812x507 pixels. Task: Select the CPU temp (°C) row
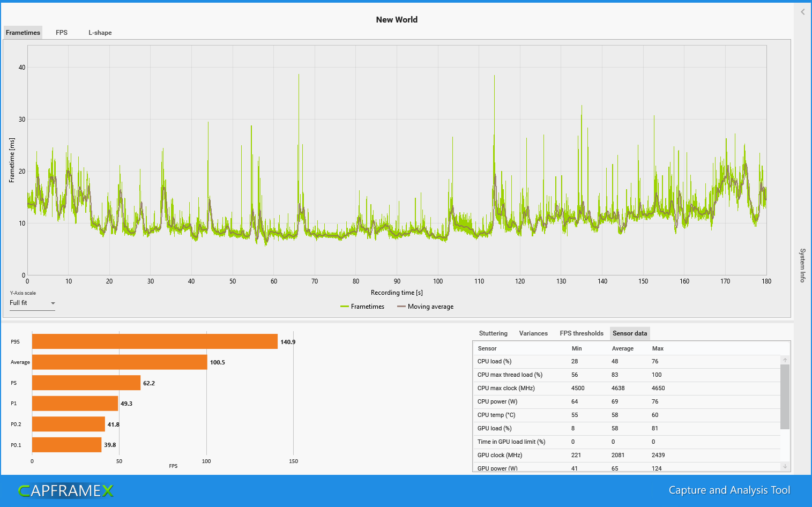(x=627, y=415)
